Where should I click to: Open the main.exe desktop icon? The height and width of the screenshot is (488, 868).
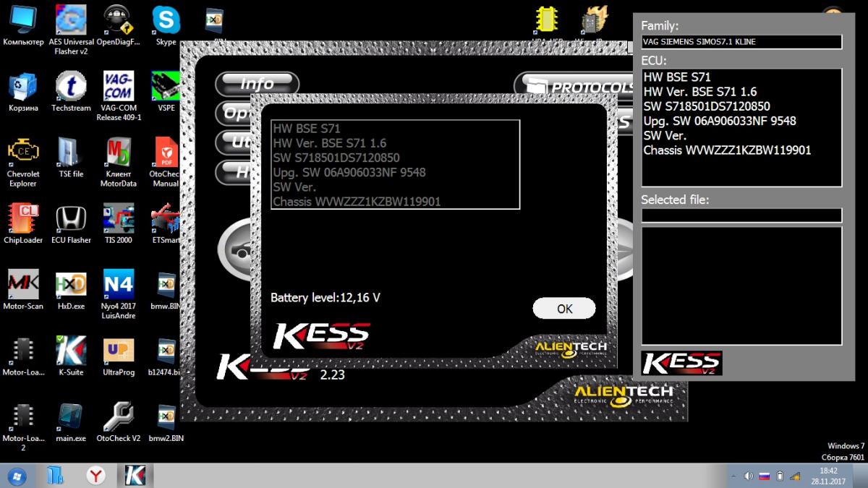tap(71, 422)
